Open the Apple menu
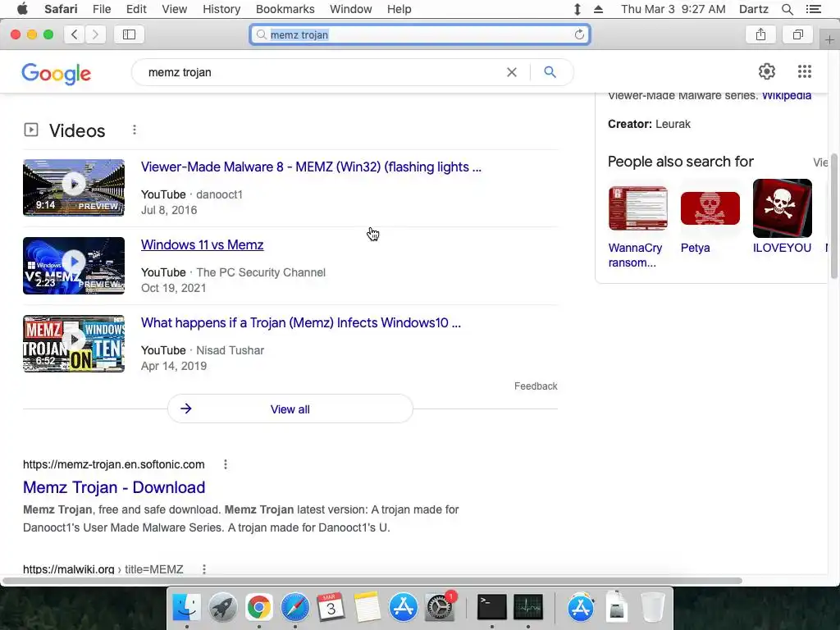840x630 pixels. pos(22,8)
